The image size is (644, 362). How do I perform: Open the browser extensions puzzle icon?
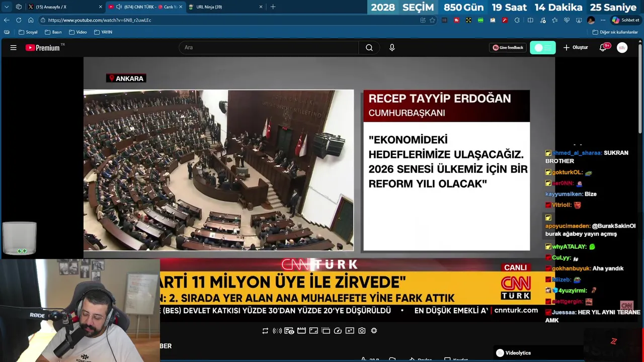(x=517, y=20)
